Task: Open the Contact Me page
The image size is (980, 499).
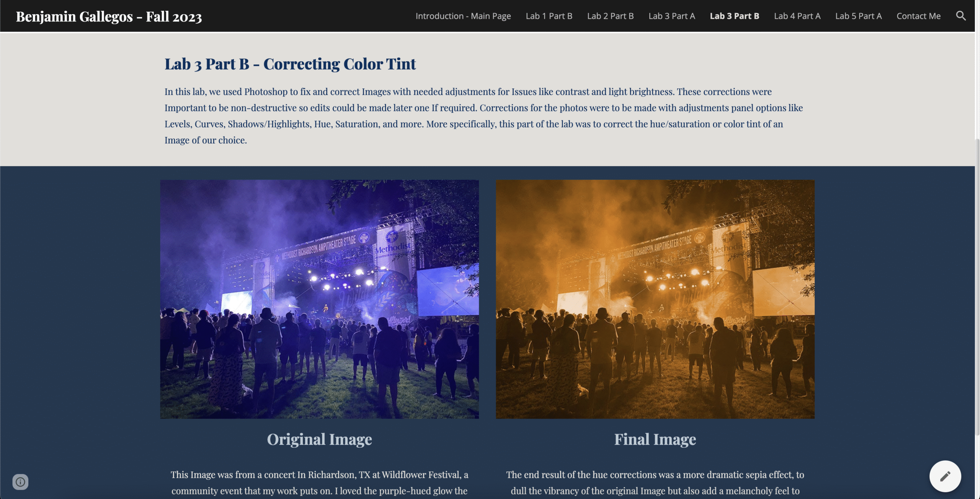Action: pyautogui.click(x=918, y=16)
